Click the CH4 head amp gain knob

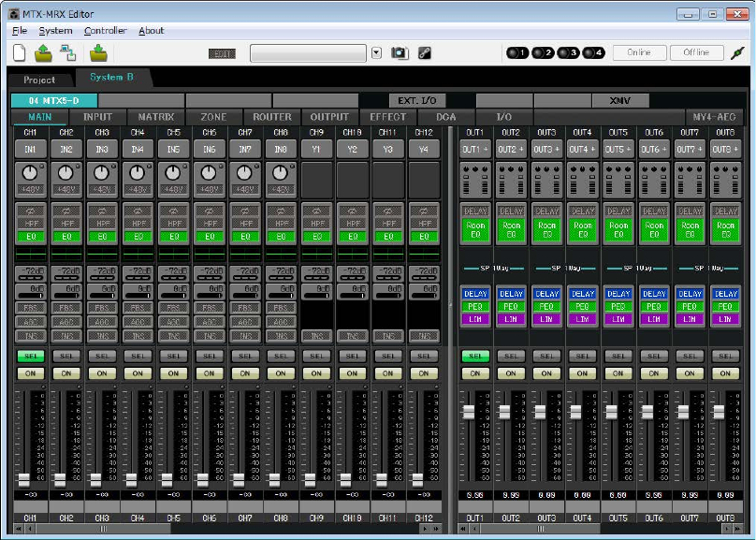click(x=138, y=172)
